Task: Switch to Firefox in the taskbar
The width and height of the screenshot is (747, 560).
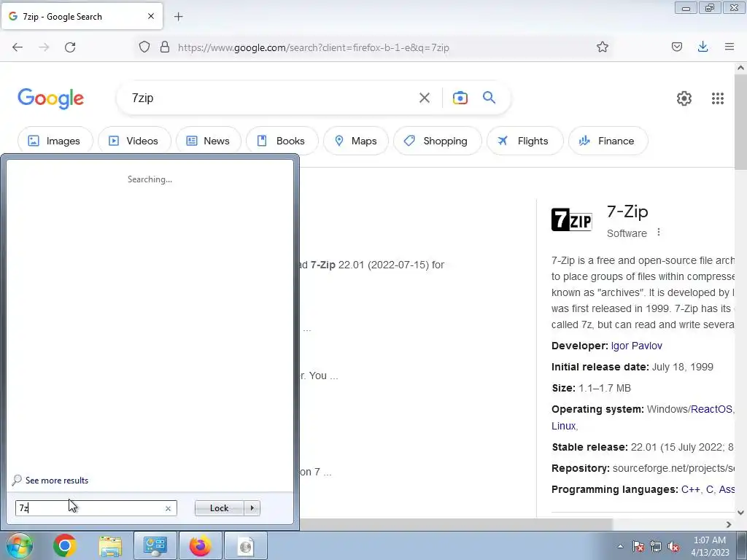Action: 200,545
